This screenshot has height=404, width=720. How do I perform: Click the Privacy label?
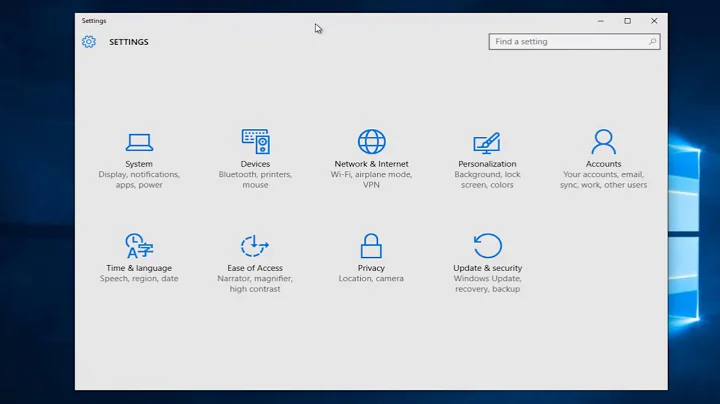(371, 268)
